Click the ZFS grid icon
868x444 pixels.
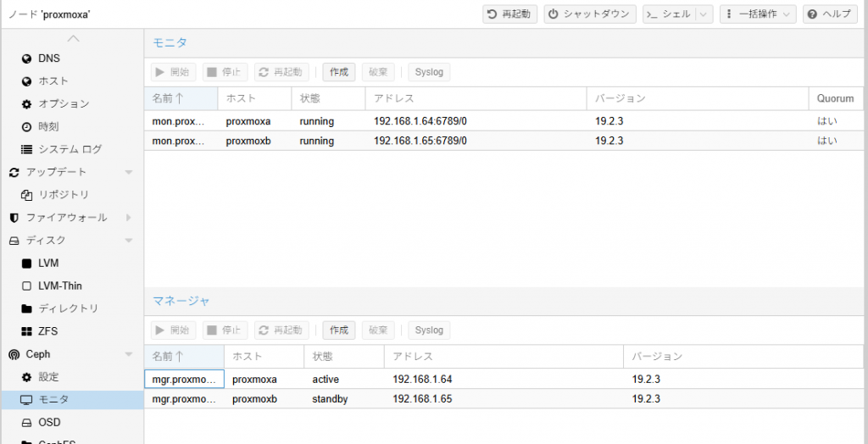(26, 331)
